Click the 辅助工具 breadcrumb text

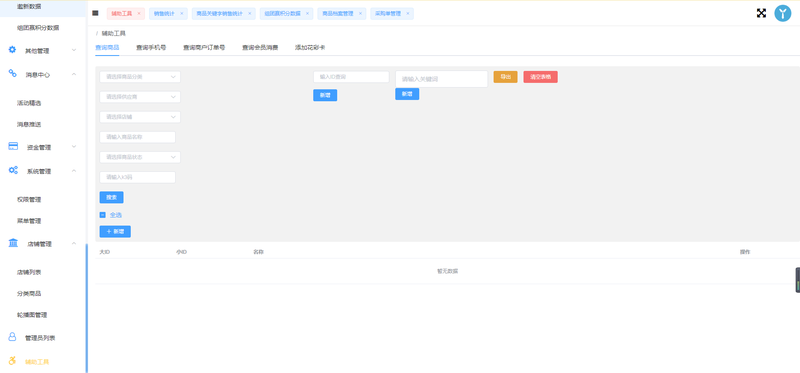click(x=113, y=34)
